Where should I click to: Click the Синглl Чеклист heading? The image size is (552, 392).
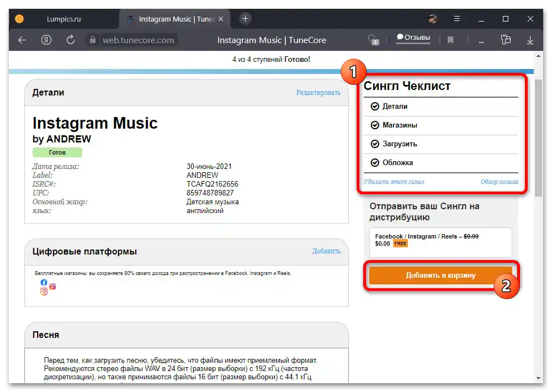tap(407, 86)
